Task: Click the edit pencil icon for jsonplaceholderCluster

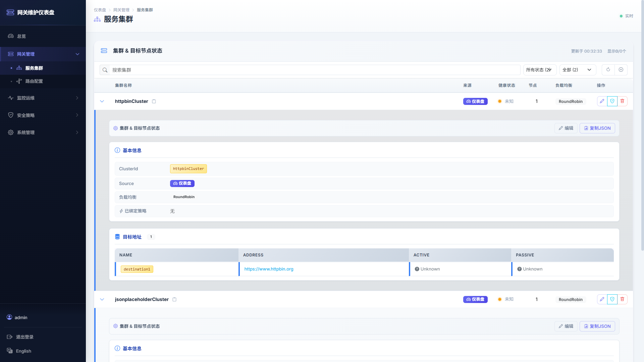Action: pyautogui.click(x=602, y=299)
